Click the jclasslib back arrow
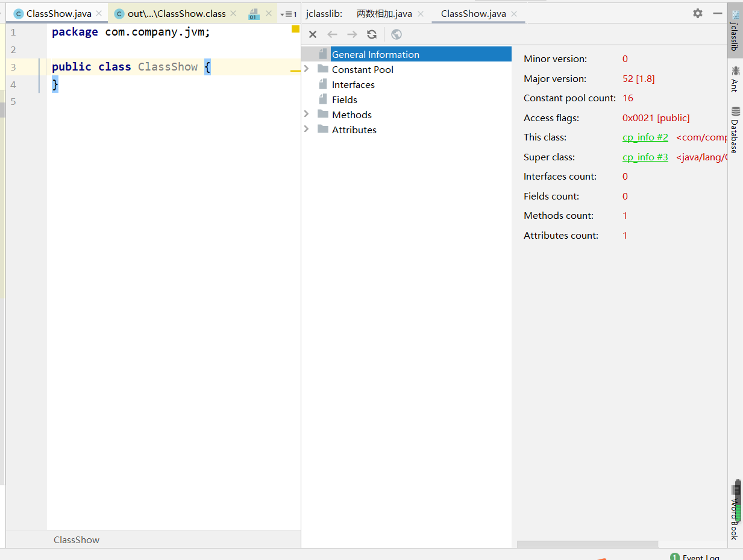The image size is (743, 560). [332, 34]
